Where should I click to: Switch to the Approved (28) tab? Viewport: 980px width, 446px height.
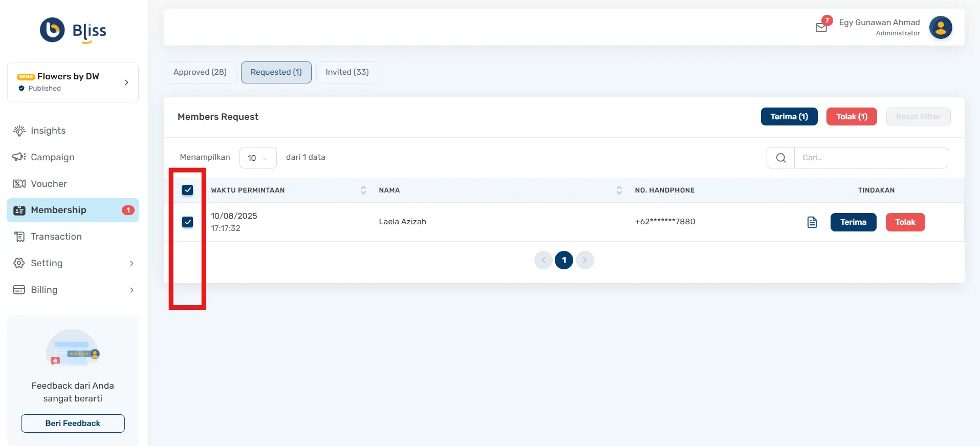pos(200,72)
